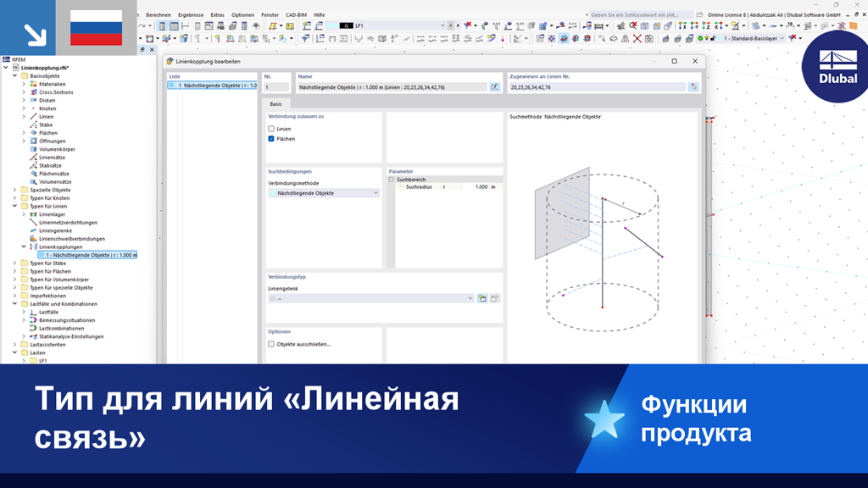The height and width of the screenshot is (488, 868).
Task: Expand the Typen für Stäbe tree node
Action: click(x=15, y=263)
